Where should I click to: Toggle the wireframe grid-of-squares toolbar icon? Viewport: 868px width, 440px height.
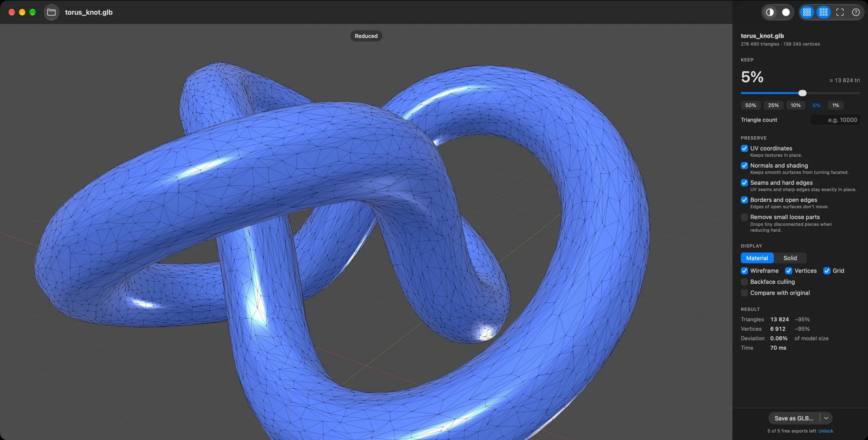[807, 12]
